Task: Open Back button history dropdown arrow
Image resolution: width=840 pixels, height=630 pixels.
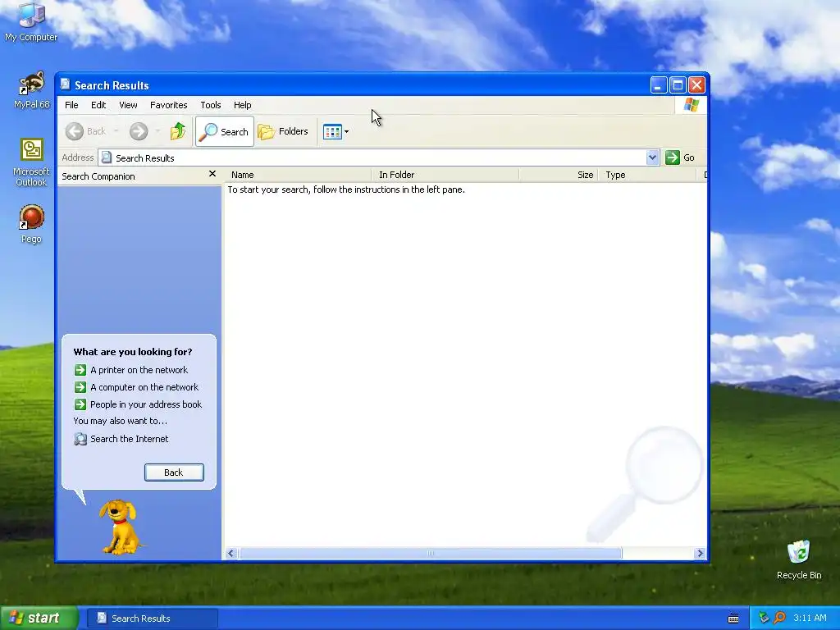Action: click(116, 131)
